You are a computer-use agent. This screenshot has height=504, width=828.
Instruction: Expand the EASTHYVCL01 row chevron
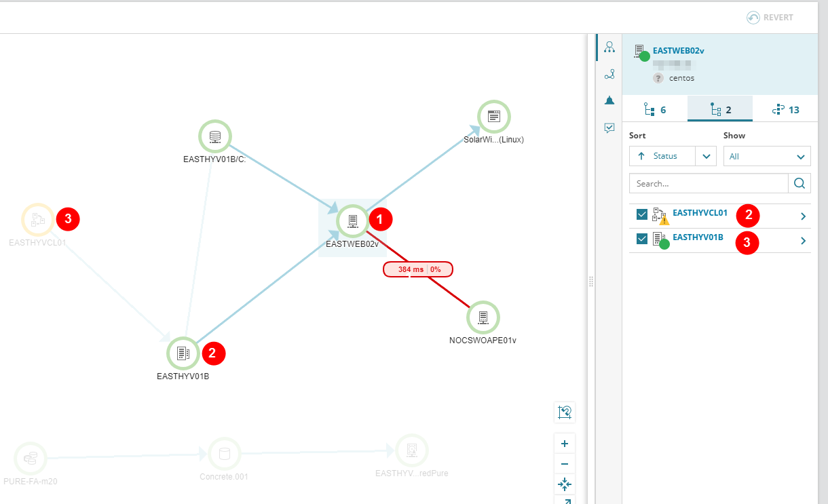point(803,216)
